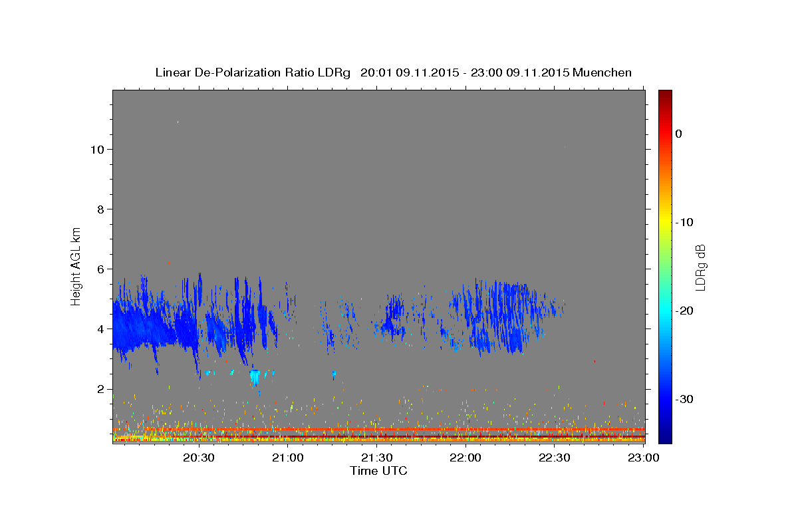Viewport: 798px width, 532px height.
Task: Click the 'Muenchen' location label in the title
Action: pos(602,72)
